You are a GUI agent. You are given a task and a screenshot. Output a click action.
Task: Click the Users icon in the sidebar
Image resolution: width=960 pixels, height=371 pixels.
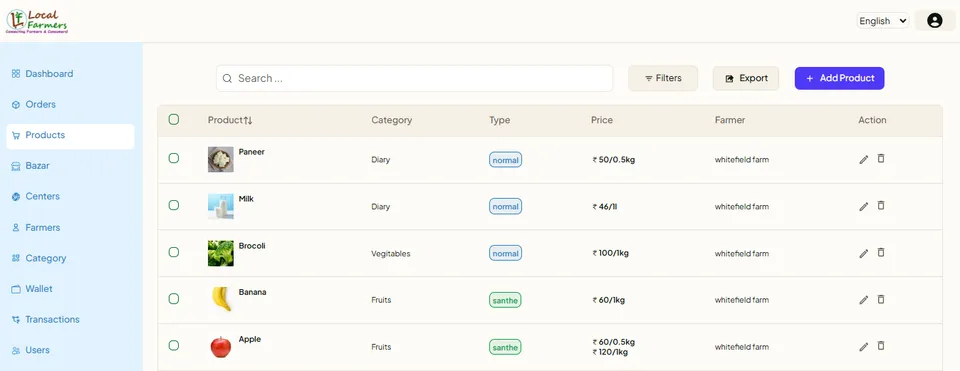pos(16,350)
